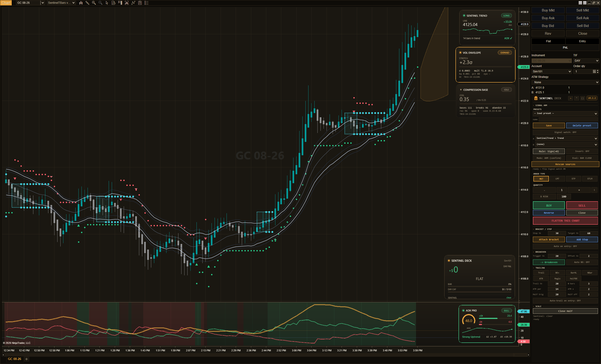Zoom in with the magnifier plus icon
Viewport: 601px width, 364px height.
coord(94,3)
